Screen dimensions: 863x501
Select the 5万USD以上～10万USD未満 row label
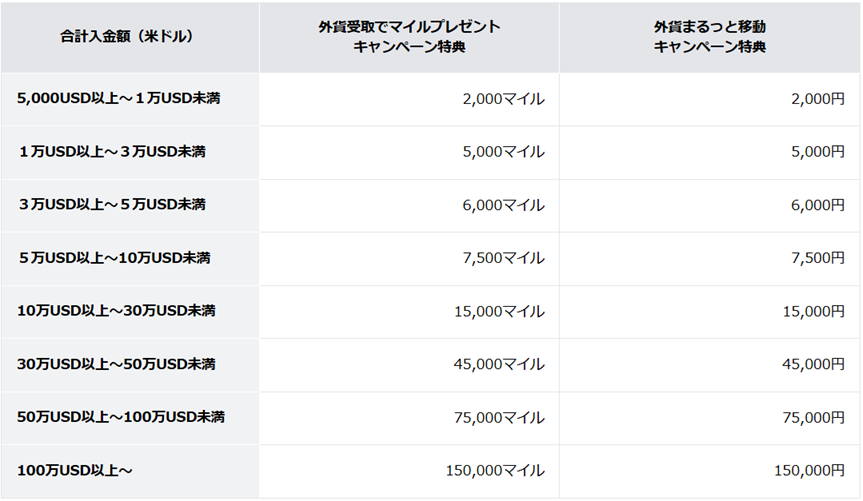114,258
